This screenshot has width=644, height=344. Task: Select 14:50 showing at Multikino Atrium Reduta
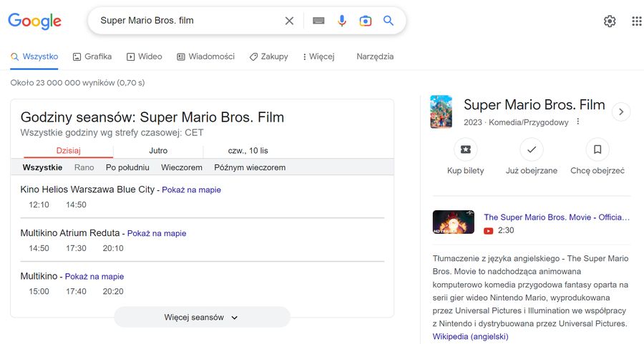(39, 248)
